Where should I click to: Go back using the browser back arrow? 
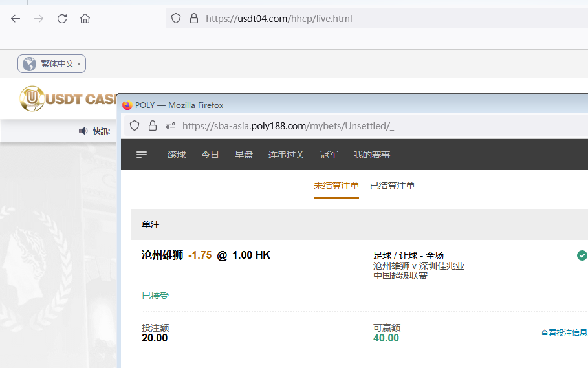coord(16,18)
